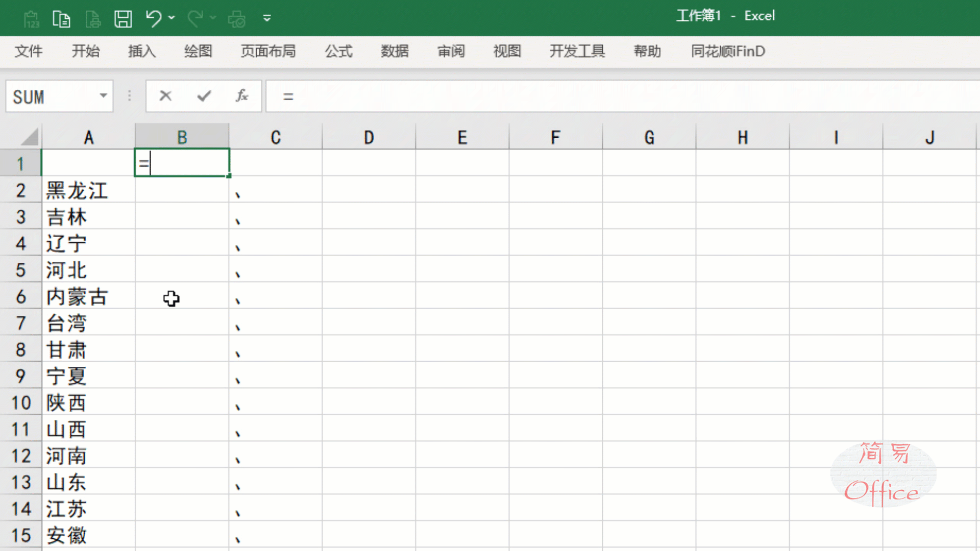Click the copy icon in quick access toolbar
Image resolution: width=980 pixels, height=551 pixels.
coord(62,19)
